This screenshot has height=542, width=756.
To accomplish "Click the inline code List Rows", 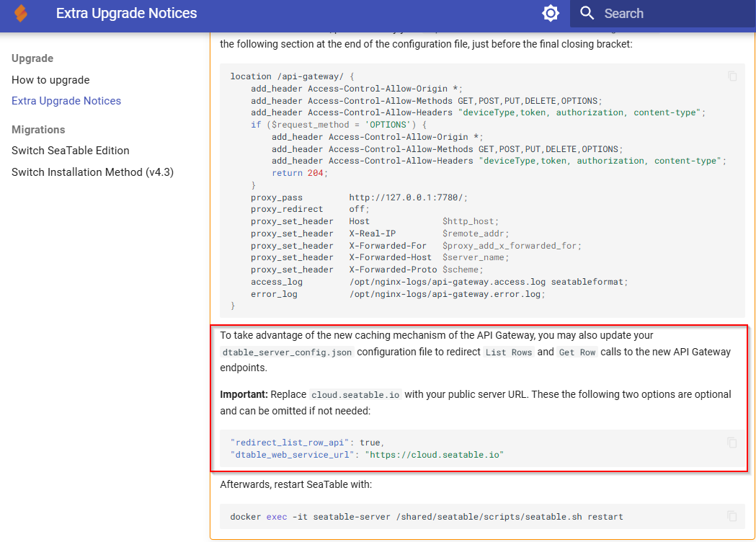I will pyautogui.click(x=509, y=352).
